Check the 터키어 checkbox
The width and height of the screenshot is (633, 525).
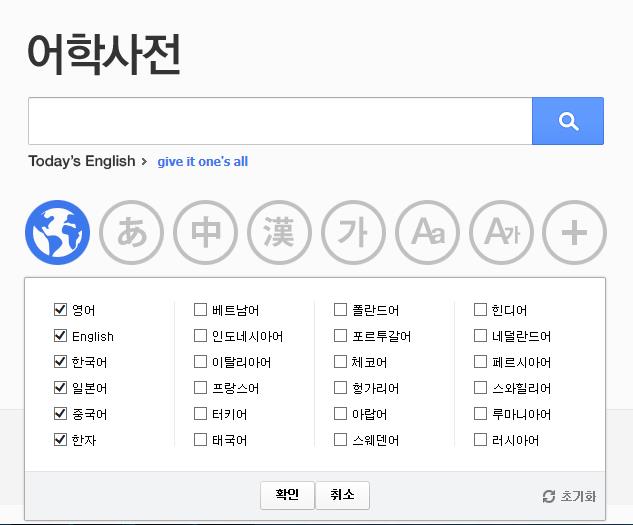point(200,414)
